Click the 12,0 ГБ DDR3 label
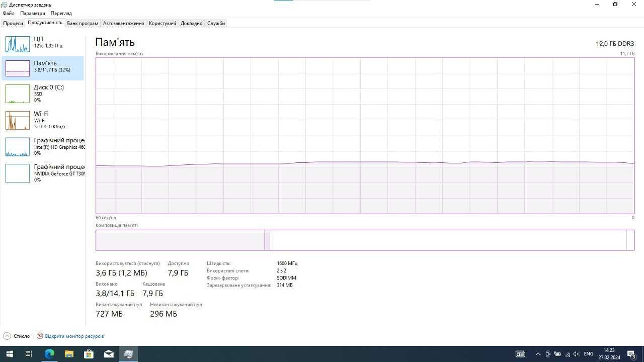The height and width of the screenshot is (362, 644). tap(615, 44)
